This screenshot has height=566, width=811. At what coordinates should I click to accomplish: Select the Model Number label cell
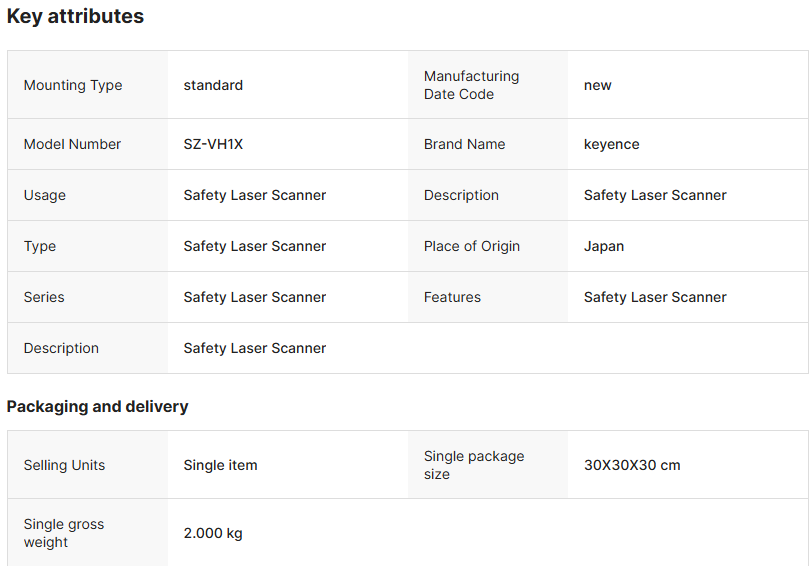(72, 144)
